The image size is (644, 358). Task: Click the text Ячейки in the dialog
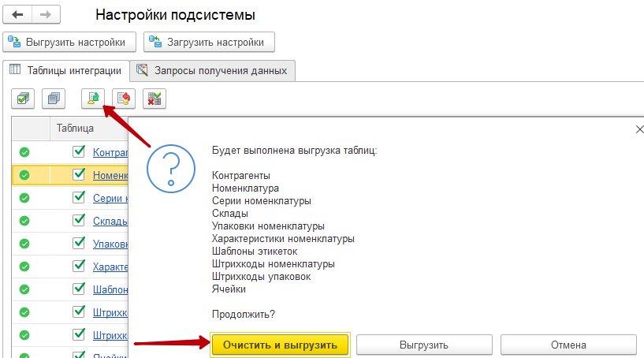[229, 289]
